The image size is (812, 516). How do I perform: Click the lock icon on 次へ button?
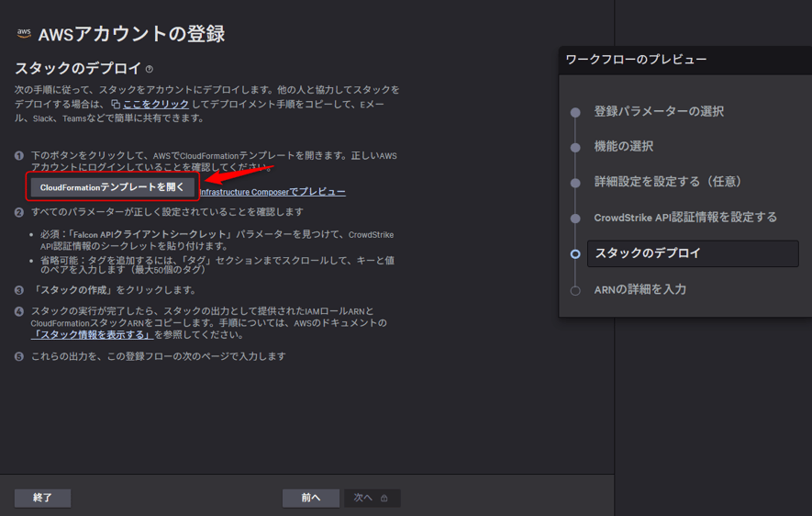point(384,499)
